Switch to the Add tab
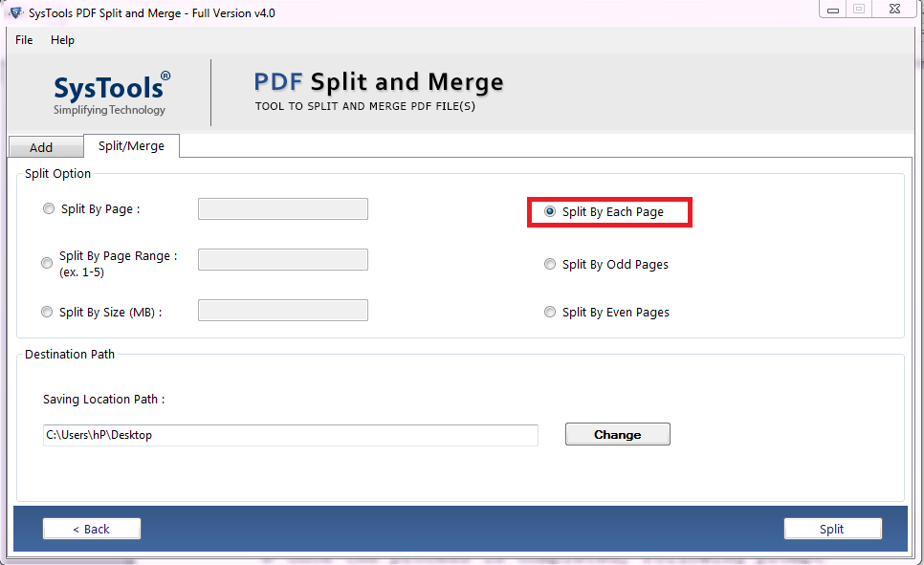Image resolution: width=924 pixels, height=565 pixels. coord(41,147)
